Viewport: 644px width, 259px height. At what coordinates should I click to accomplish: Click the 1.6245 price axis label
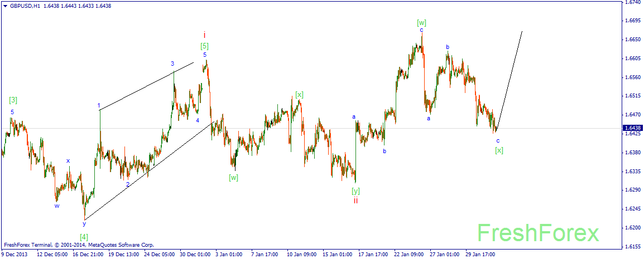tap(633, 209)
